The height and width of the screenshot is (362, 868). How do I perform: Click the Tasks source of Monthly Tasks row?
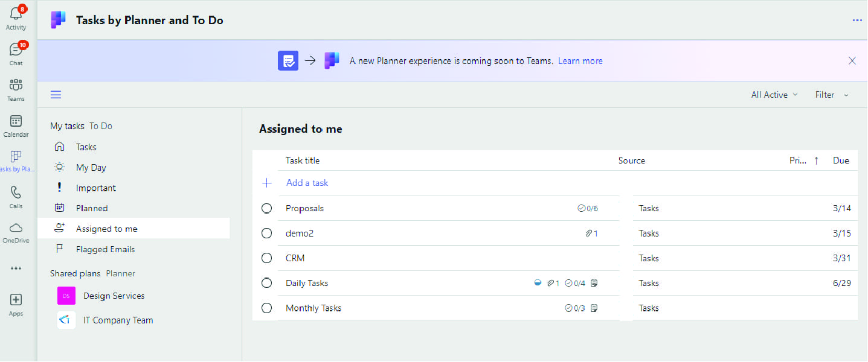pyautogui.click(x=649, y=308)
